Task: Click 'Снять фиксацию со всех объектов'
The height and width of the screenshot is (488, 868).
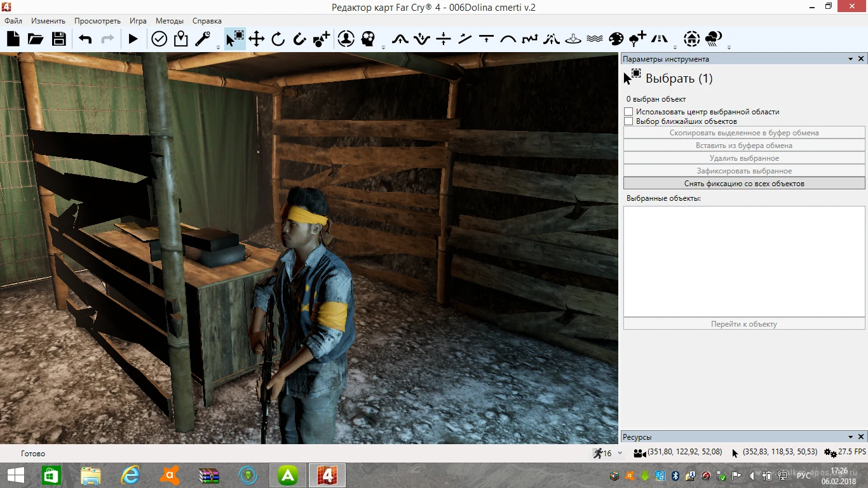Action: [x=744, y=184]
